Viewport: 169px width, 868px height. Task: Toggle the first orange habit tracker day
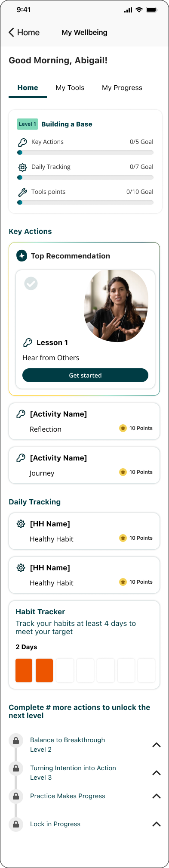click(24, 670)
